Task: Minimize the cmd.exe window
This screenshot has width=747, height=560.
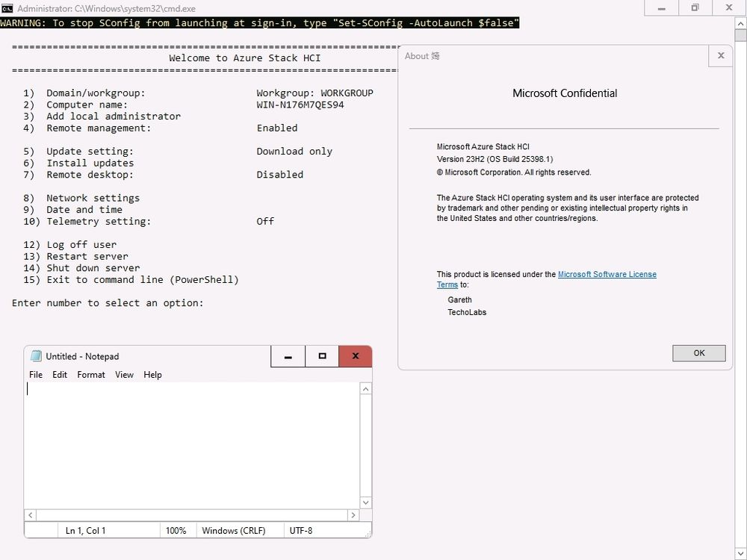Action: [x=661, y=8]
